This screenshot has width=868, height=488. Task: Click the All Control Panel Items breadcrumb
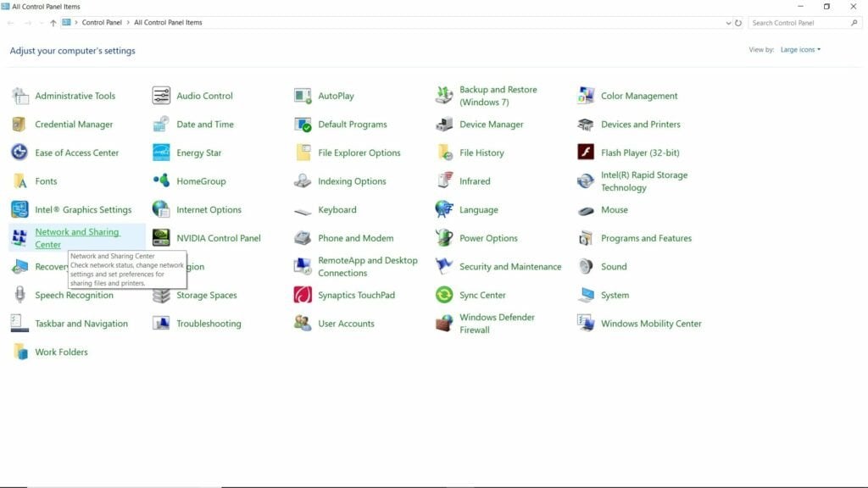pyautogui.click(x=168, y=23)
